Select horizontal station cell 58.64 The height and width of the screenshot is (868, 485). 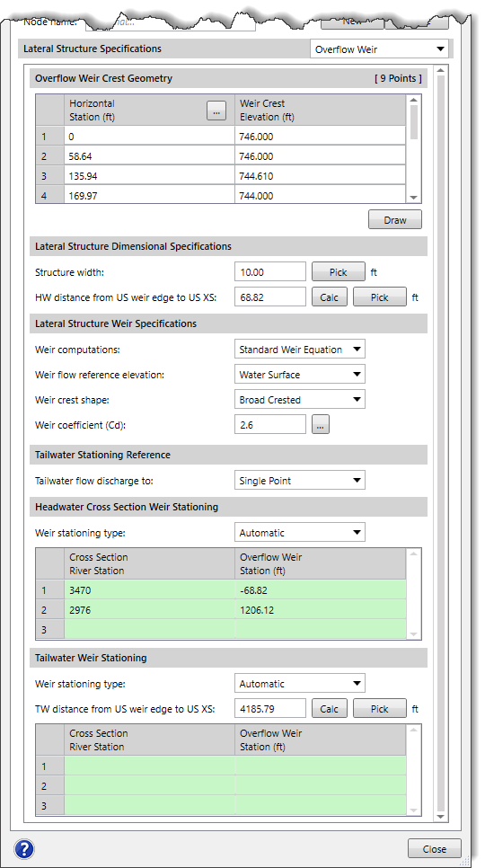[149, 156]
